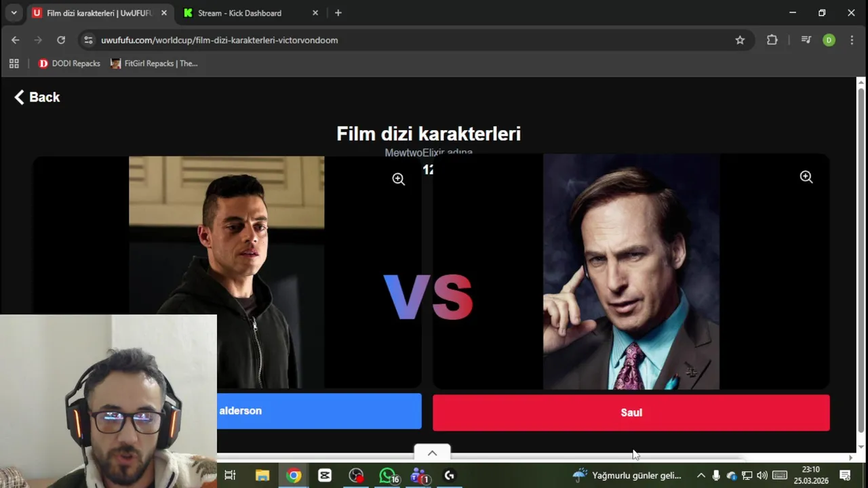This screenshot has width=868, height=488.
Task: Open the Chrome profile avatar D
Action: [829, 40]
